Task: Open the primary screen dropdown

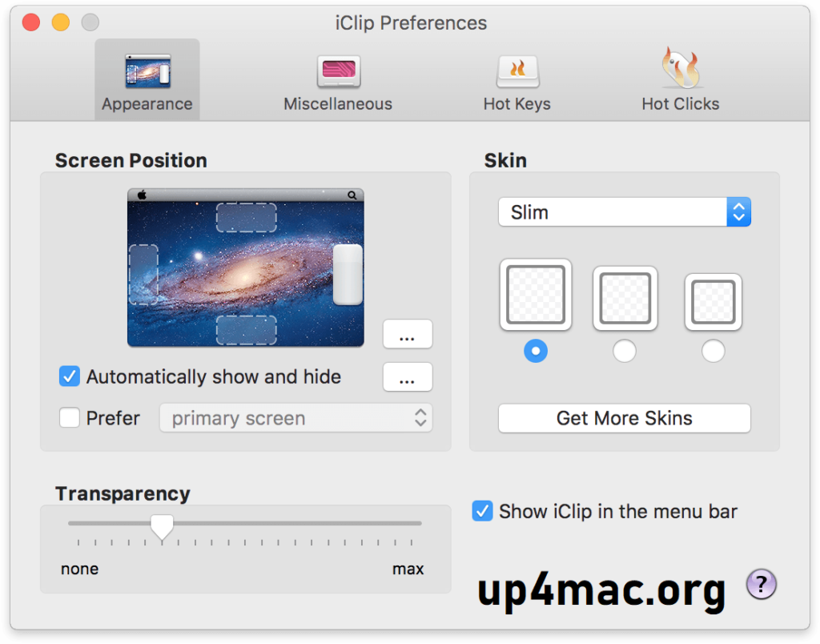Action: pyautogui.click(x=295, y=417)
